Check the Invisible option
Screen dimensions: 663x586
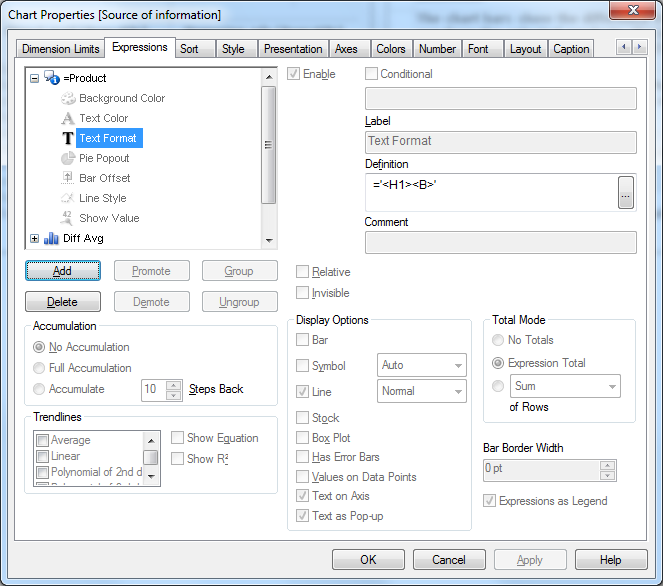pos(302,293)
